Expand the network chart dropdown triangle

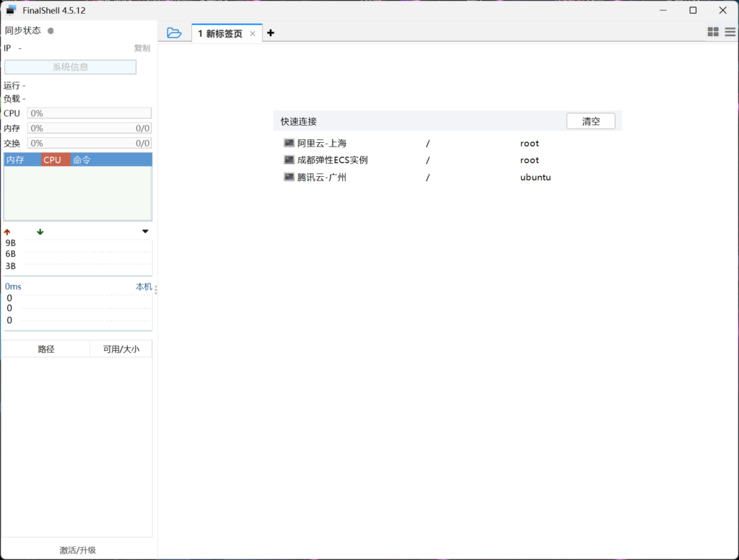pos(145,232)
